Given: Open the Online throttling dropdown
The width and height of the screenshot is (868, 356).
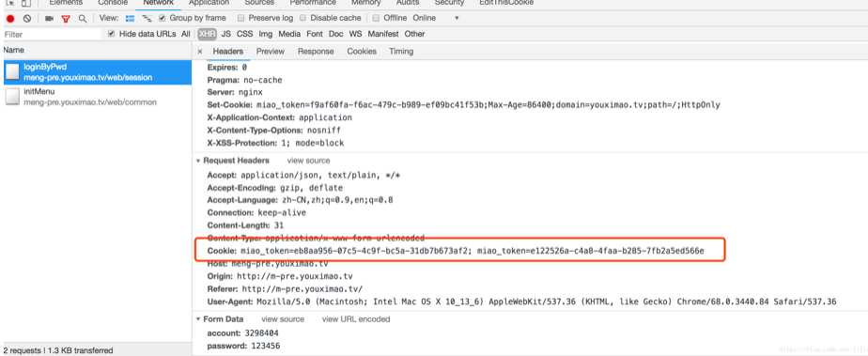Looking at the screenshot, I should [436, 18].
